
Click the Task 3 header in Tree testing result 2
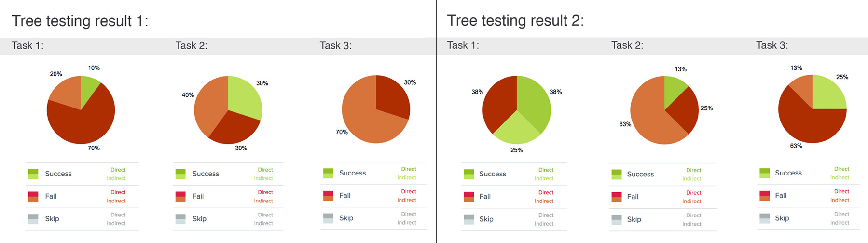772,45
